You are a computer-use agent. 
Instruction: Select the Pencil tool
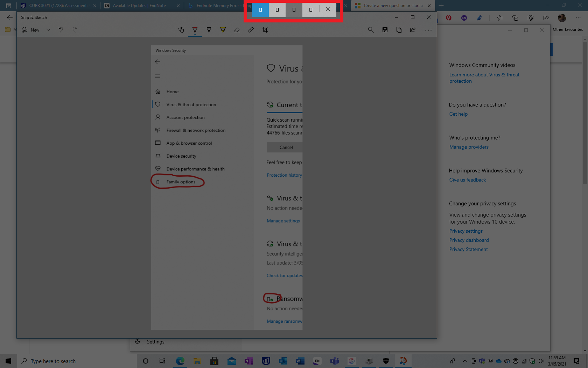[209, 30]
